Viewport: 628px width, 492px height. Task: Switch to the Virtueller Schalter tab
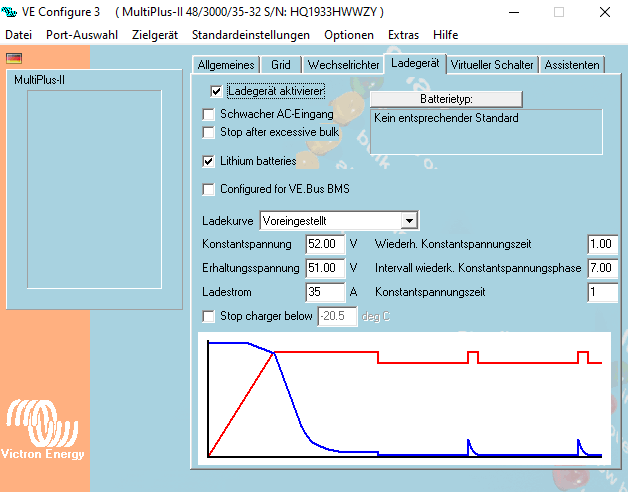click(492, 65)
